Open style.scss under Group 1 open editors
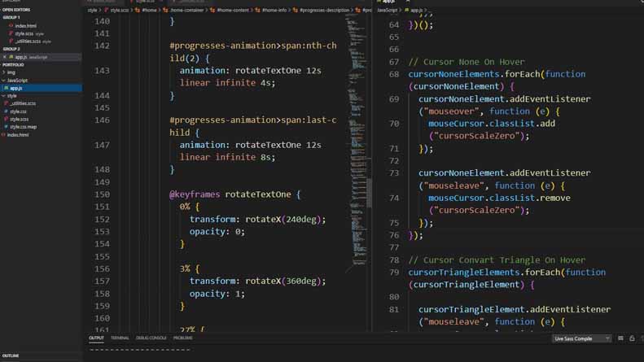This screenshot has height=362, width=644. [x=24, y=33]
